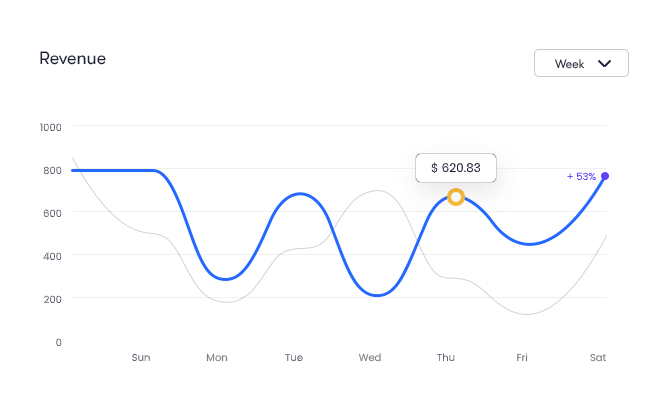This screenshot has width=659, height=410.
Task: Click the orange data point marker
Action: (x=456, y=197)
